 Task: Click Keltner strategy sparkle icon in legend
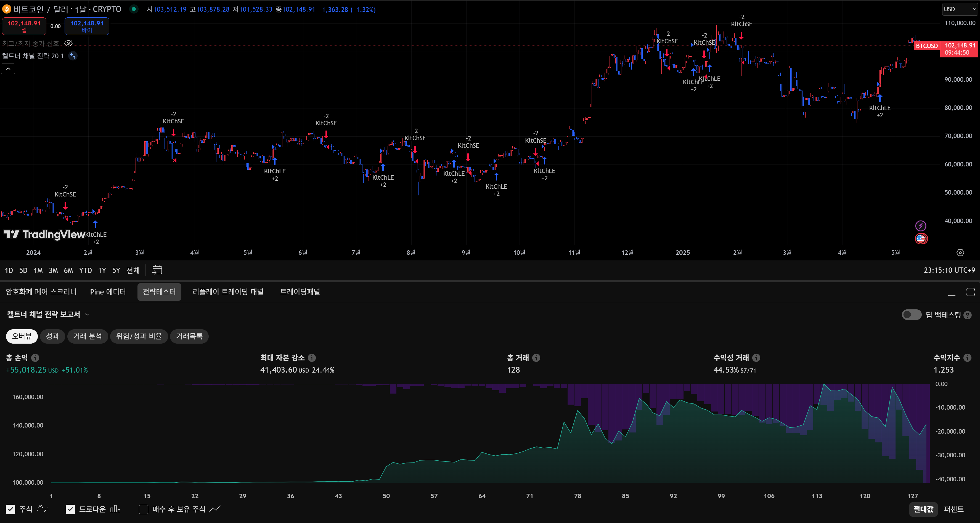click(73, 56)
